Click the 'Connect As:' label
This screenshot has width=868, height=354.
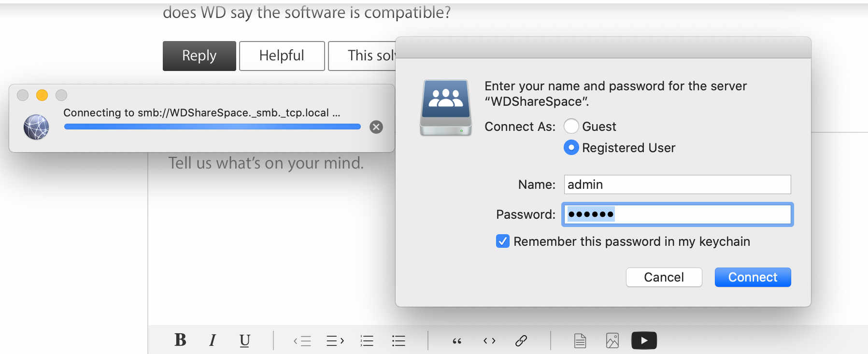pos(520,127)
